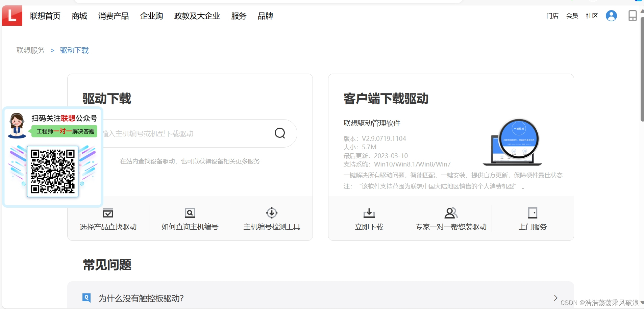This screenshot has height=309, width=644.
Task: Click the WeChat QR code image
Action: tap(53, 171)
